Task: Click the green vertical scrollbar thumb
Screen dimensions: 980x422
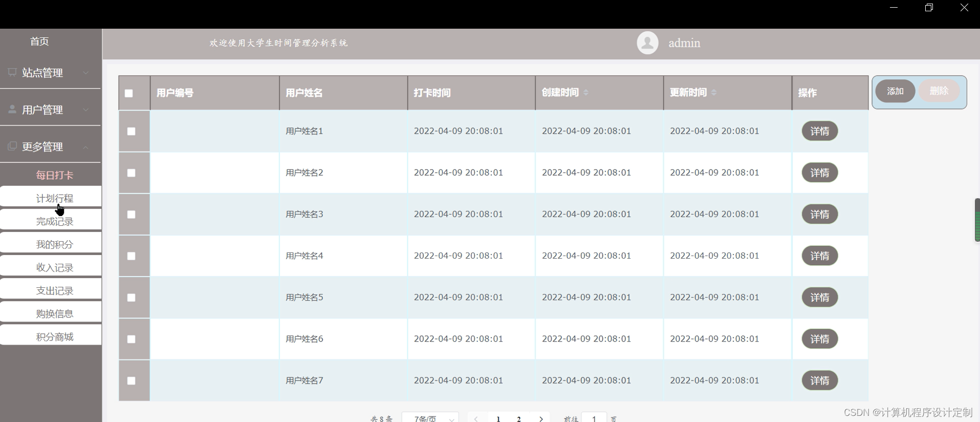Action: [x=977, y=220]
